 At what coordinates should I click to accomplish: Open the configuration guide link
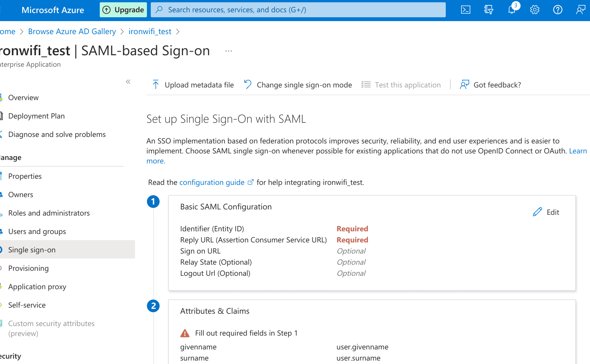point(212,182)
